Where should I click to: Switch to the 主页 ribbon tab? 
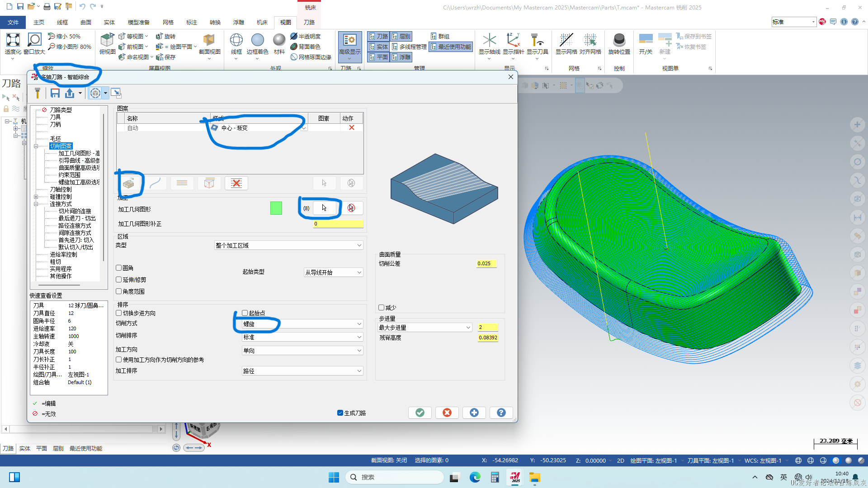[39, 22]
